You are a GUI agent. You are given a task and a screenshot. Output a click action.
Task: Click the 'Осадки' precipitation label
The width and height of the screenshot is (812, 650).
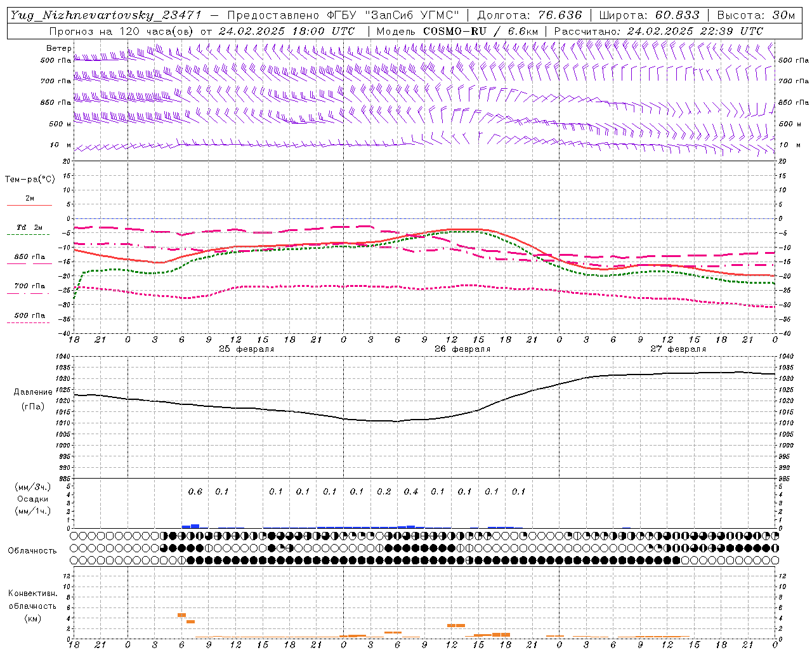click(x=33, y=499)
